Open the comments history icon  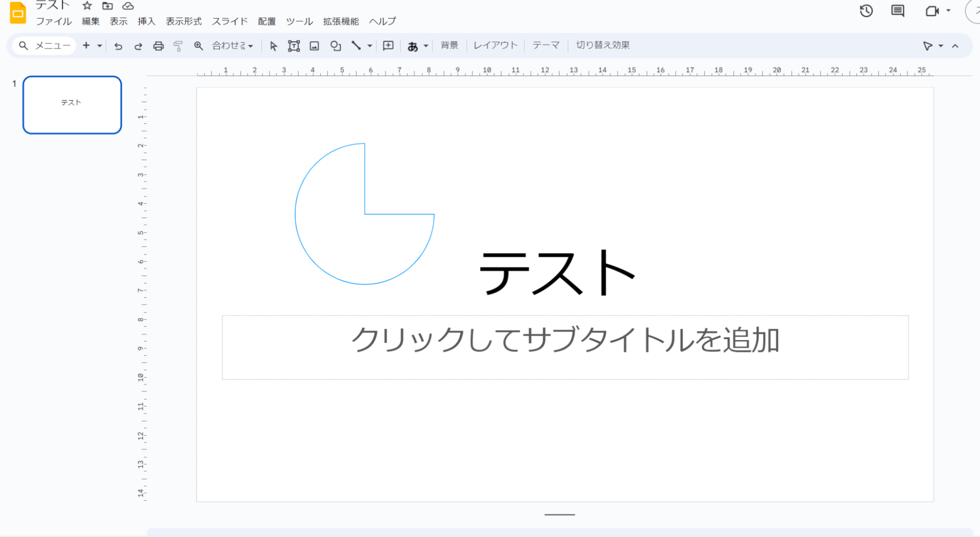897,11
